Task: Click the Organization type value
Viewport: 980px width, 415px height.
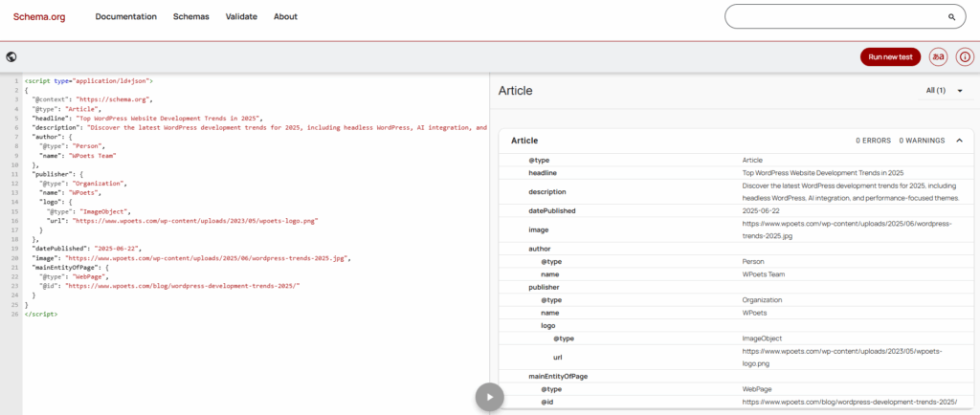Action: click(762, 299)
